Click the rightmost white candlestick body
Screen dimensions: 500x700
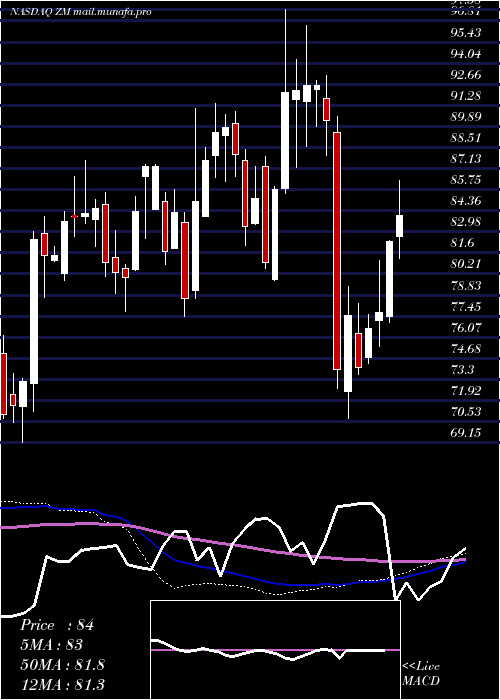400,226
